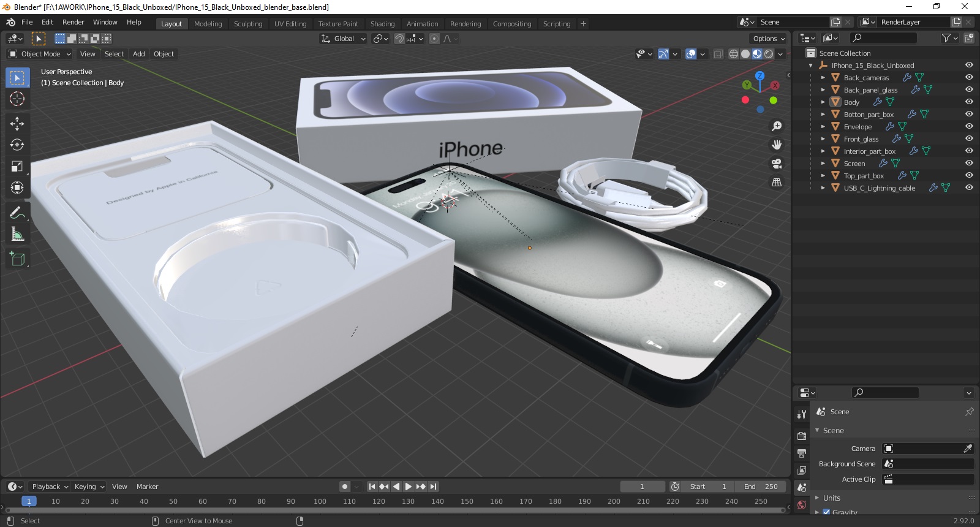This screenshot has width=980, height=527.
Task: Hide the Screen object
Action: click(969, 163)
